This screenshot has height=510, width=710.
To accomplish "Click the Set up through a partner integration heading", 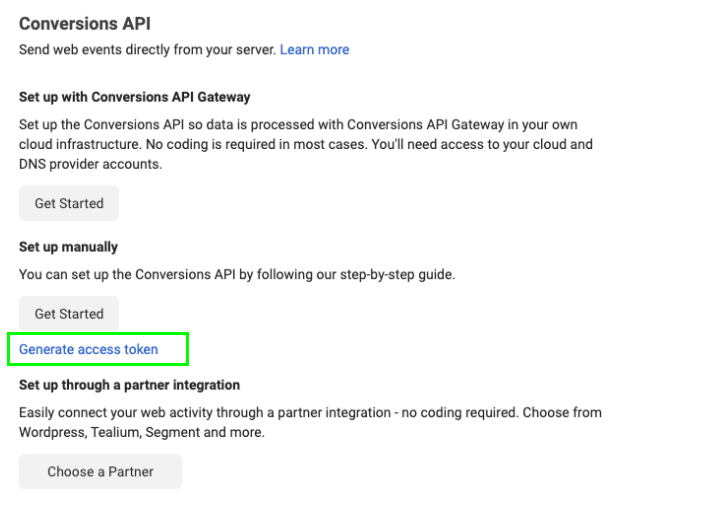I will tap(129, 385).
